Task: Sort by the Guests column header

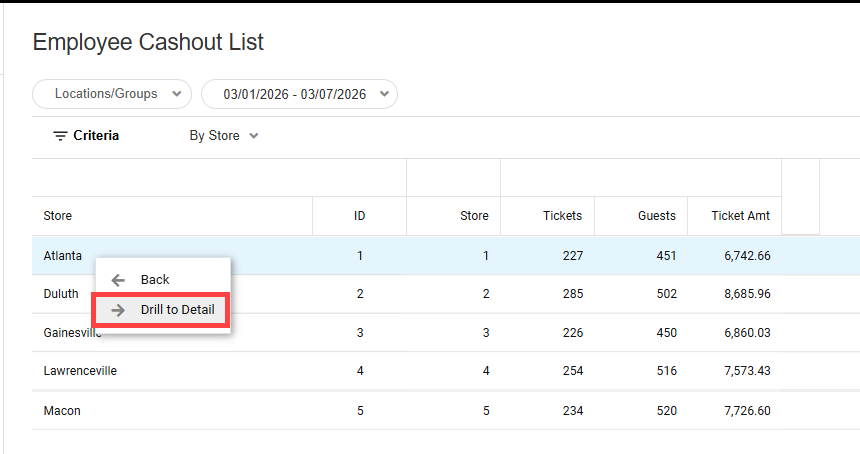Action: pos(656,216)
